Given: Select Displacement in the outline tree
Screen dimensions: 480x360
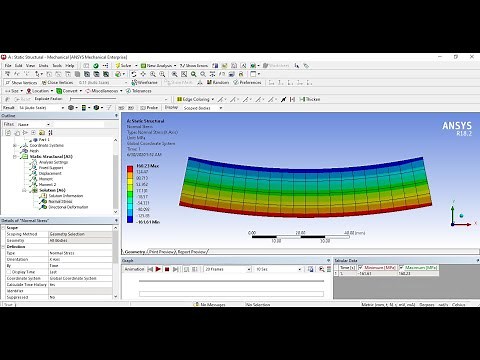Looking at the screenshot, I should [50, 173].
